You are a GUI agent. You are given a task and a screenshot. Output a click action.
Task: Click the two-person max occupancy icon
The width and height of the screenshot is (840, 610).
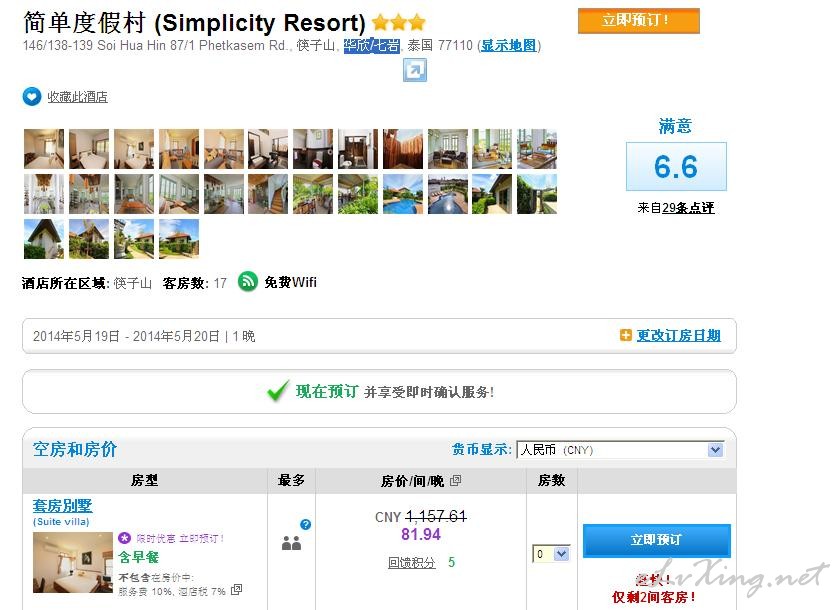point(291,544)
